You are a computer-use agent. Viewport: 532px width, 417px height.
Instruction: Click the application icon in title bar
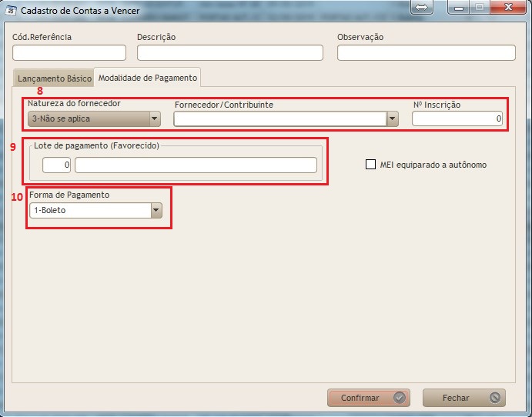(x=11, y=11)
